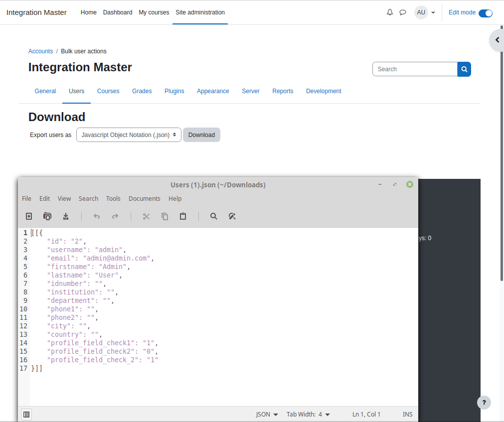Click the "lastname": "User" line
504x422 pixels.
click(85, 275)
